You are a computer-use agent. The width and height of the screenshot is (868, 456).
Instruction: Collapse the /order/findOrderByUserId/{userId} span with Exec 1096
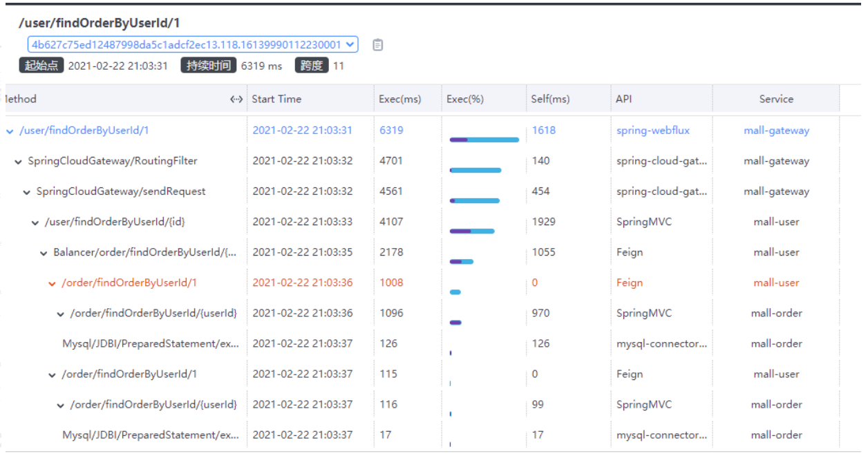[61, 314]
